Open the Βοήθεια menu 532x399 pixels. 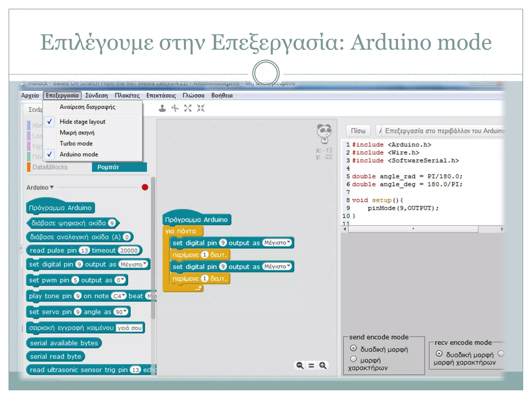222,95
